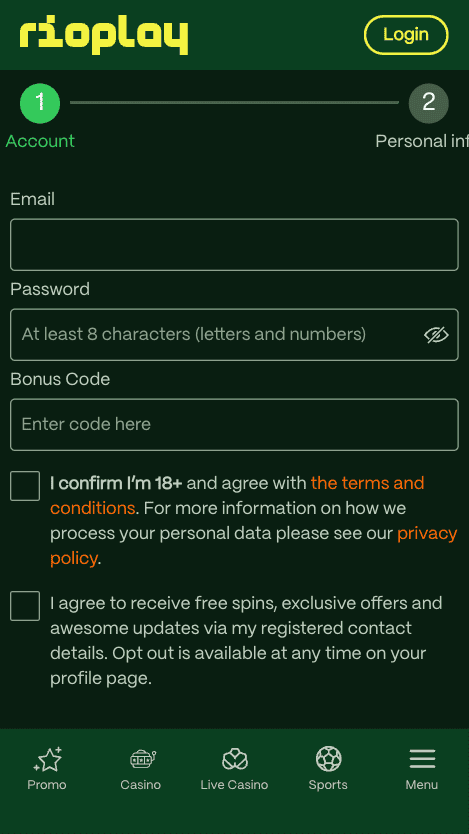Image resolution: width=469 pixels, height=834 pixels.
Task: Open the terms and conditions link
Action: (x=237, y=495)
